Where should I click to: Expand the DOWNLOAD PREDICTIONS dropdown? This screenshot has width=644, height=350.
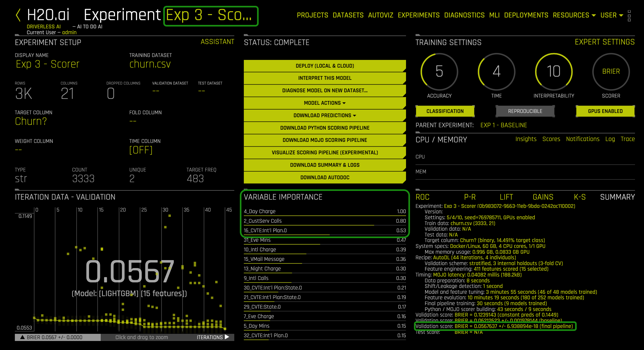[x=325, y=115]
